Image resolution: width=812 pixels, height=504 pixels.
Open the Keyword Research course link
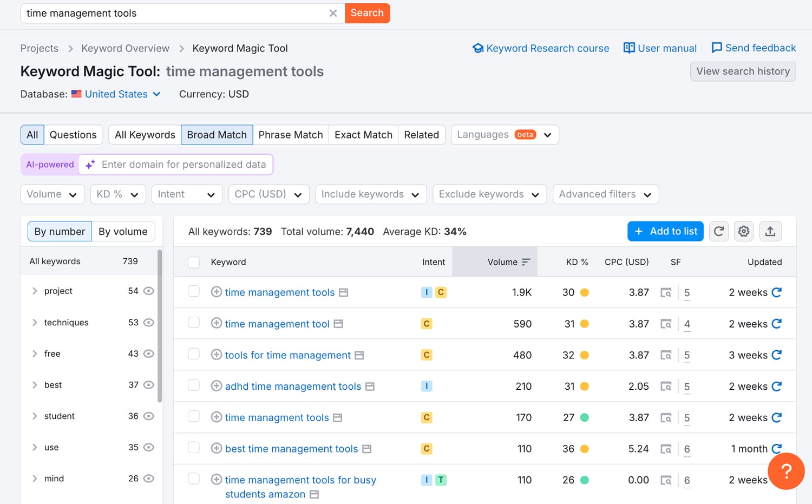(541, 48)
